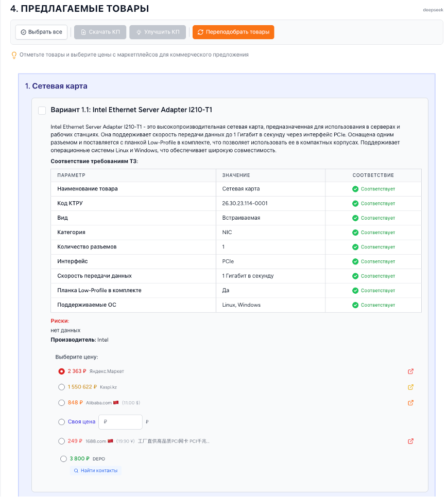Check the Вариант 1.1 Intel adapter checkbox
The image size is (448, 497).
click(42, 111)
